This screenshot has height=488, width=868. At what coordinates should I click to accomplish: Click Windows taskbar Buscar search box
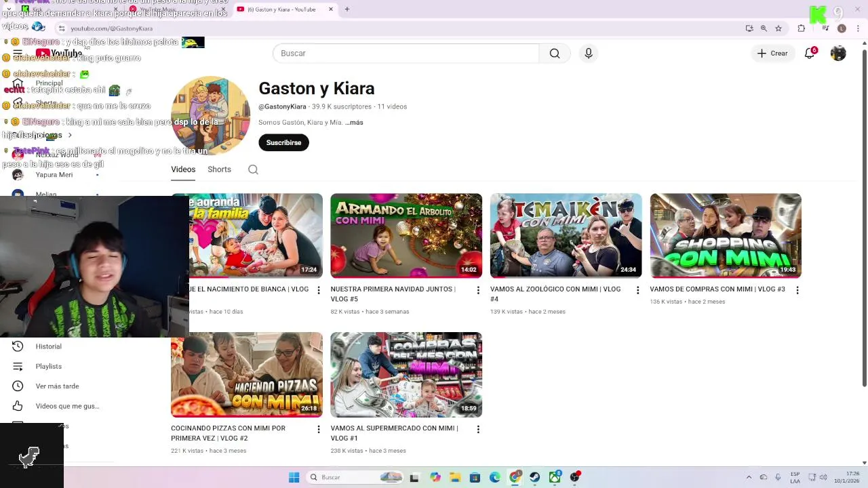[x=355, y=478]
